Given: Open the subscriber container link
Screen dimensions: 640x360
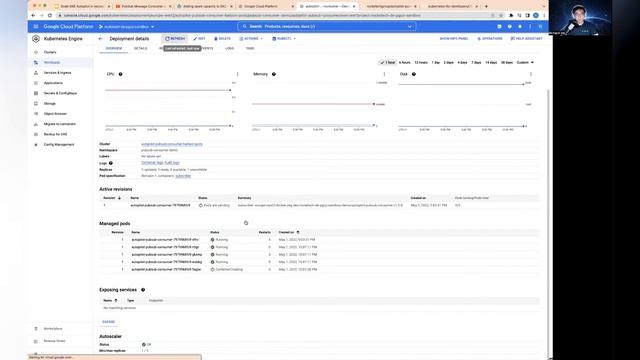Looking at the screenshot, I should coord(183,176).
